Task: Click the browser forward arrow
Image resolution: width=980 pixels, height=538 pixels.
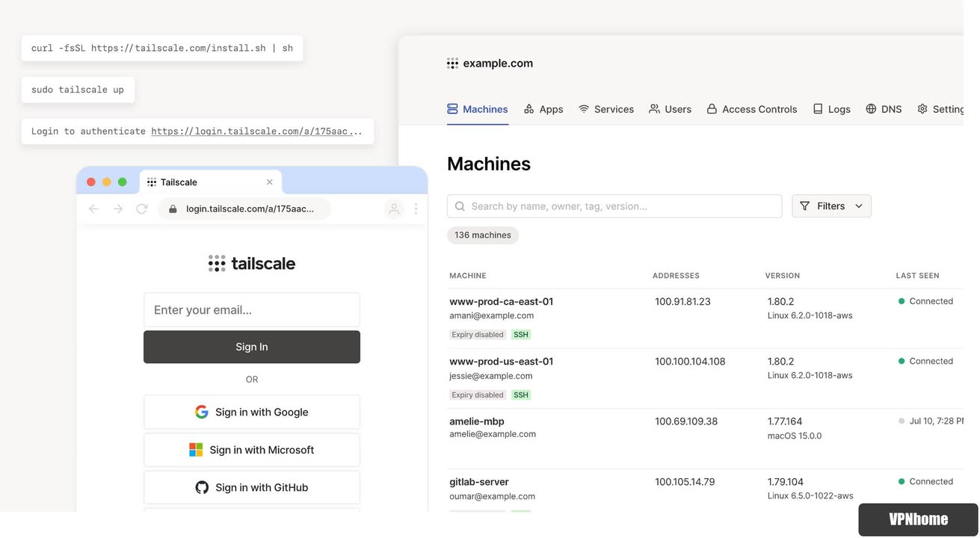Action: (118, 209)
